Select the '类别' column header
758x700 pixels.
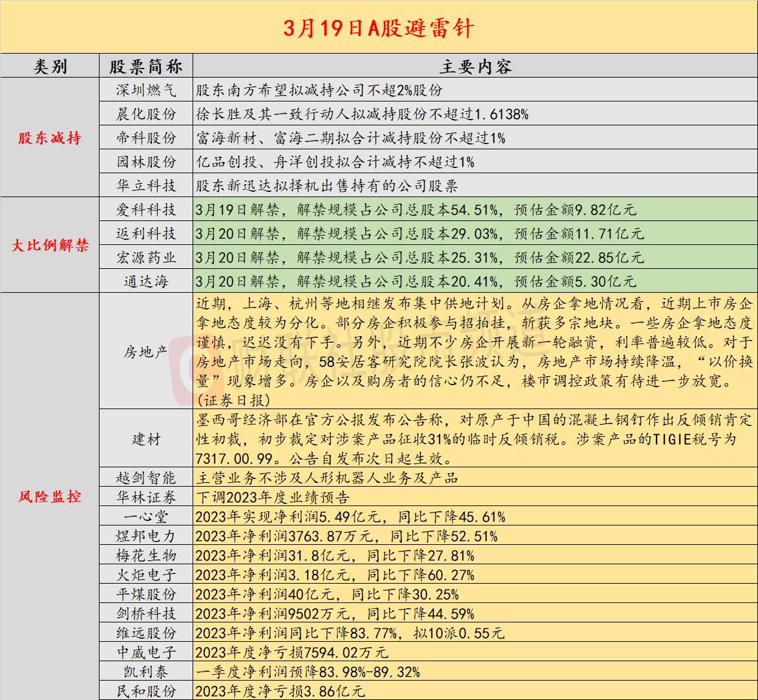click(50, 67)
